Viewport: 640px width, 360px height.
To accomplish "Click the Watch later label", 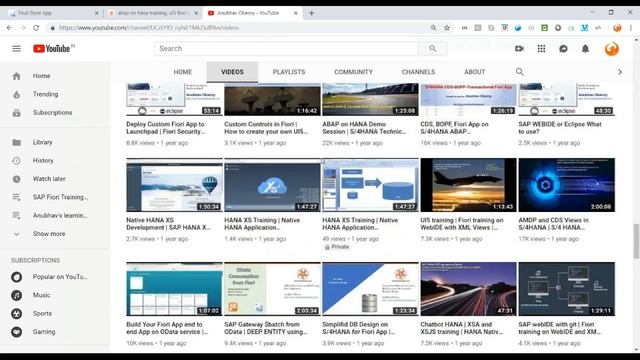I will pos(49,179).
